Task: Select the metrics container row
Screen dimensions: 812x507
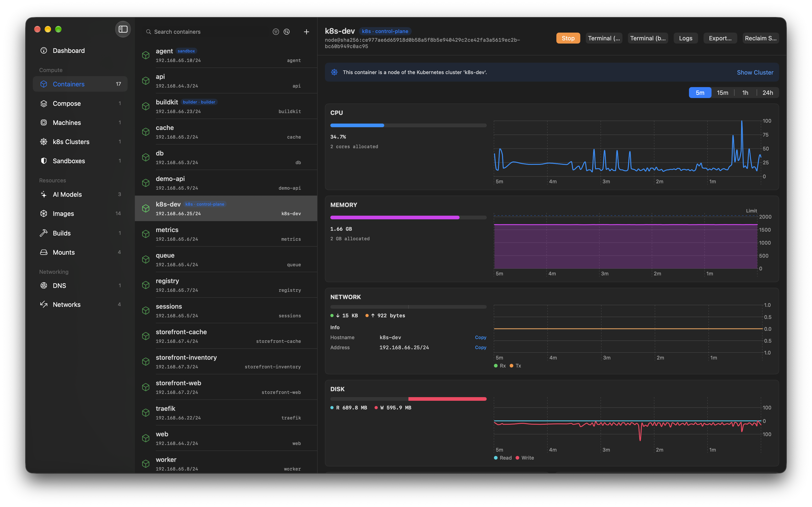Action: 226,234
